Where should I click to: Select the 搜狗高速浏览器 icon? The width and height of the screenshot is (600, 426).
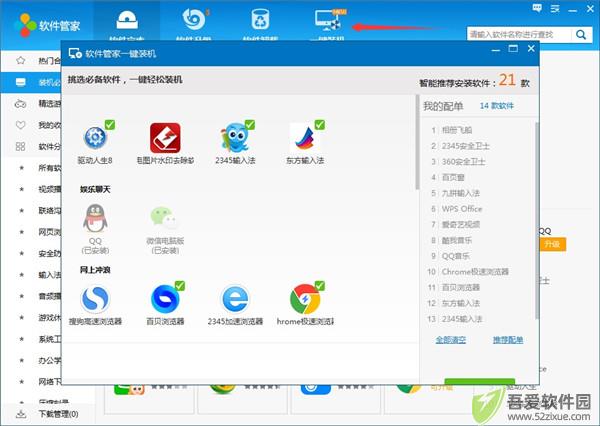[x=95, y=299]
